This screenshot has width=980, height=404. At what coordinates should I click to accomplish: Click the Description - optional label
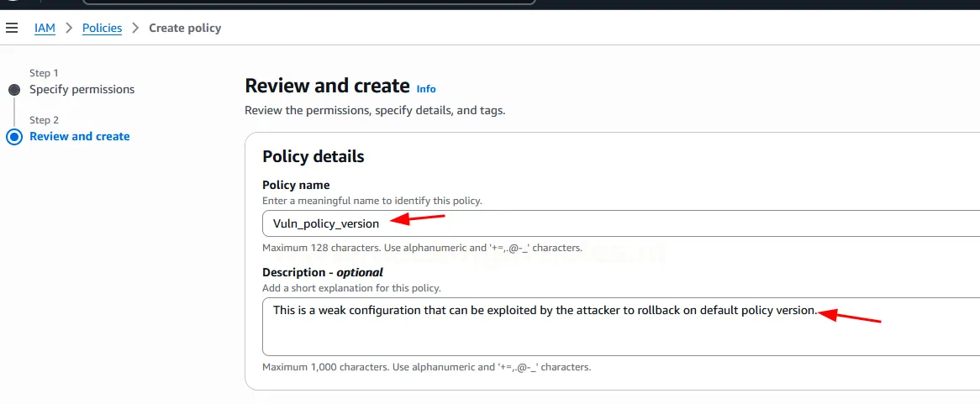(x=323, y=272)
